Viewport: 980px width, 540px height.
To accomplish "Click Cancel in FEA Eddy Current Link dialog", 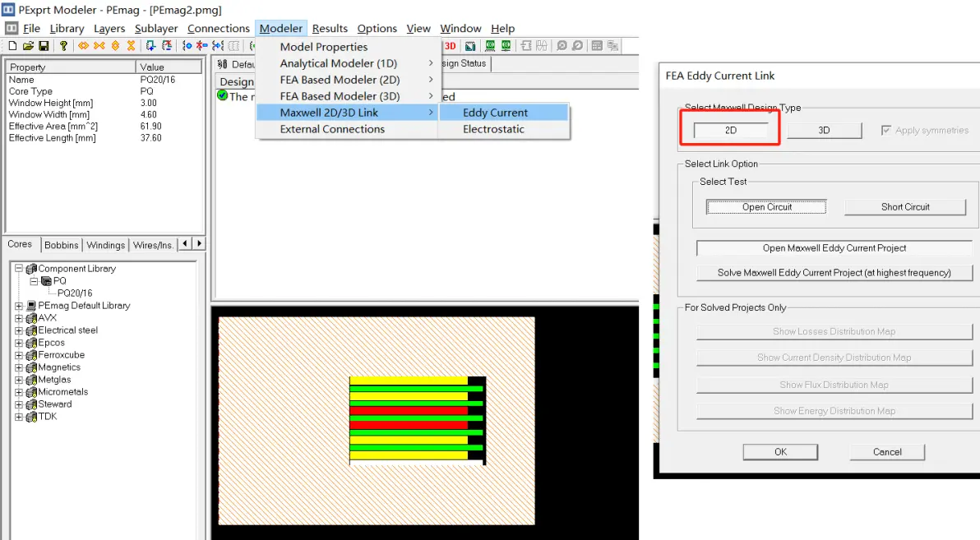I will pos(887,452).
